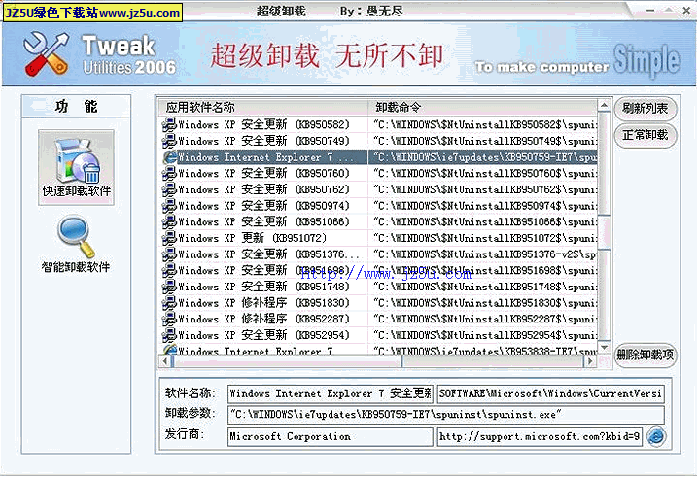697x477 pixels.
Task: Click the 软件名称 software name field
Action: (330, 393)
